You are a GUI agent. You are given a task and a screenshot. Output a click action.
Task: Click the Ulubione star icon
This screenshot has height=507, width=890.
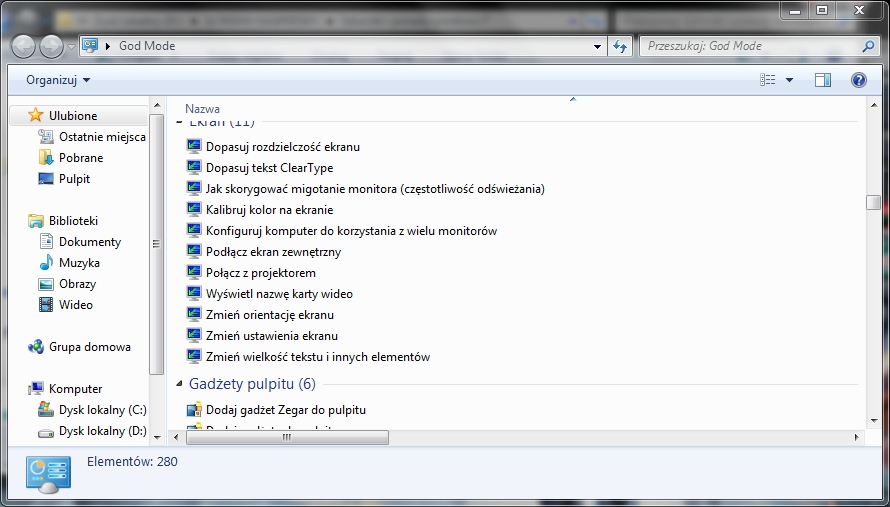(x=36, y=115)
